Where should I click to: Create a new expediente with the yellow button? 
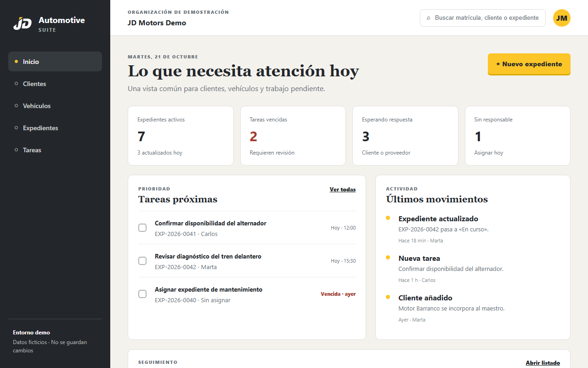529,64
